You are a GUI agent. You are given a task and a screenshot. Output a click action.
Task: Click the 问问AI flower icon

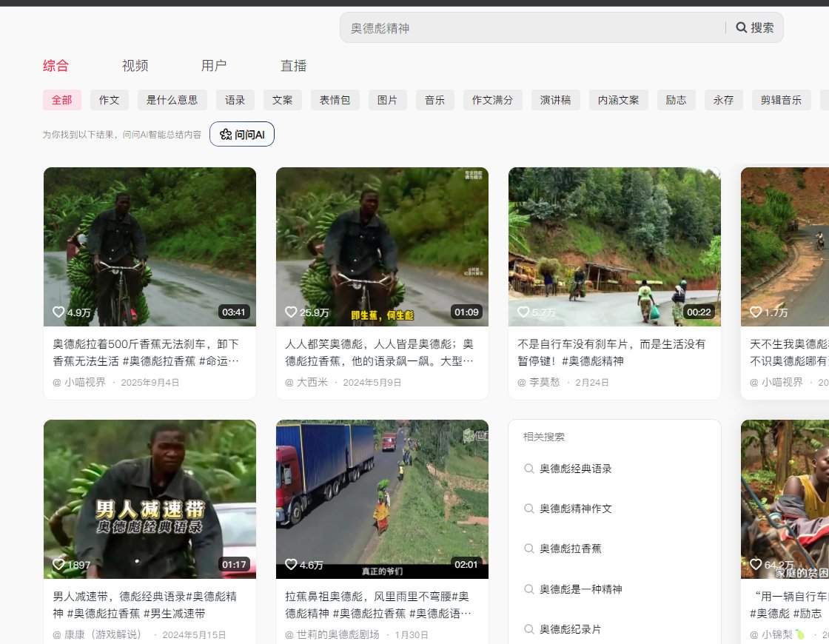(226, 134)
